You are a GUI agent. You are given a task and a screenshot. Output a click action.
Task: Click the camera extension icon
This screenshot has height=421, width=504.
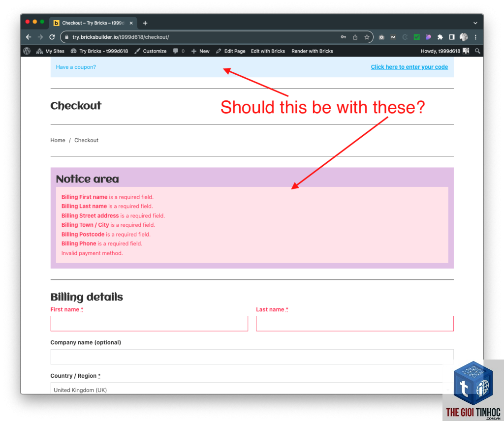[381, 37]
